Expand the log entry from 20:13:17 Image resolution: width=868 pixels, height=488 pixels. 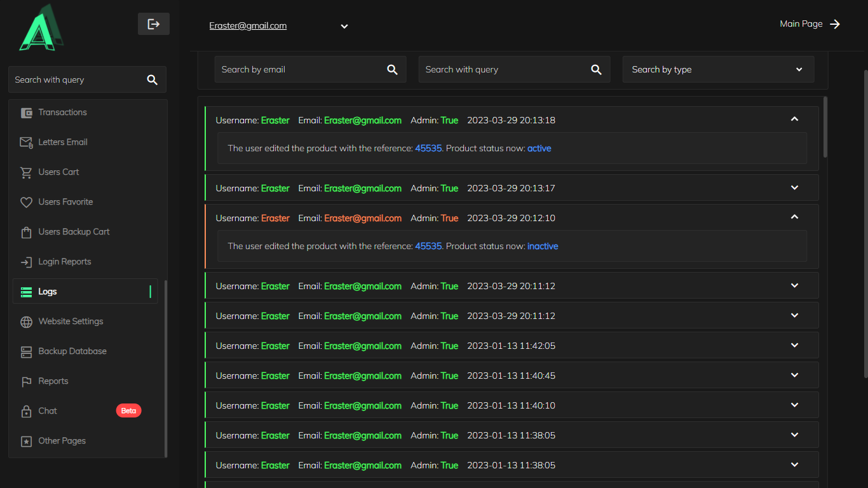(794, 188)
